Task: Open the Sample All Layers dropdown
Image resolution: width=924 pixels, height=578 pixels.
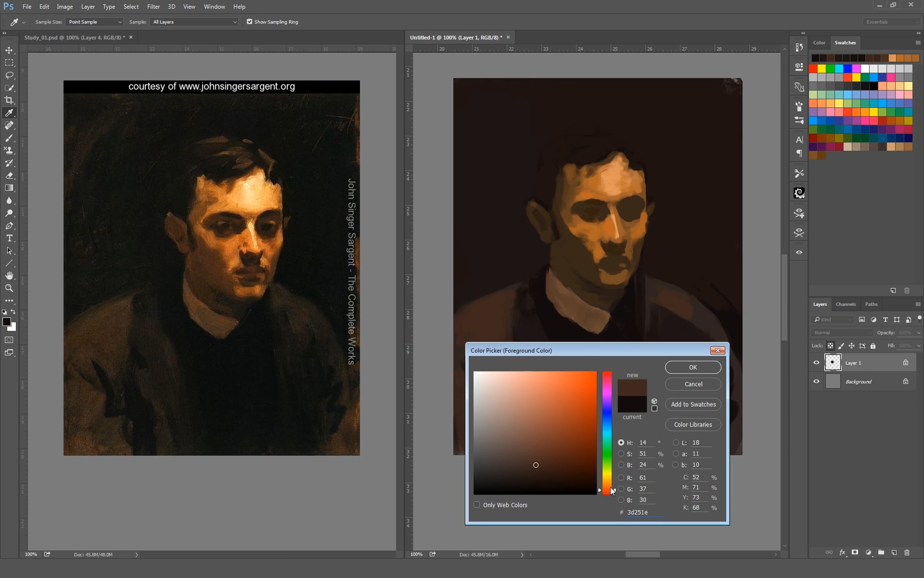Action: tap(194, 22)
